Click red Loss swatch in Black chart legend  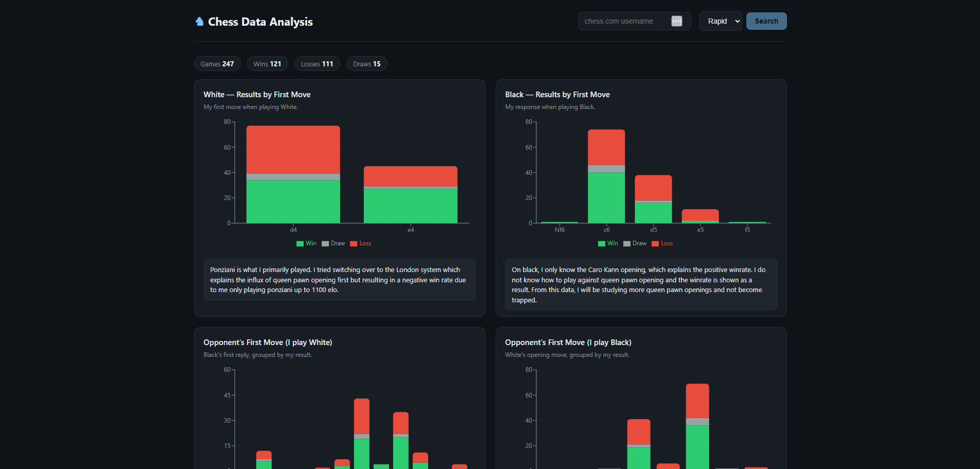click(x=655, y=244)
